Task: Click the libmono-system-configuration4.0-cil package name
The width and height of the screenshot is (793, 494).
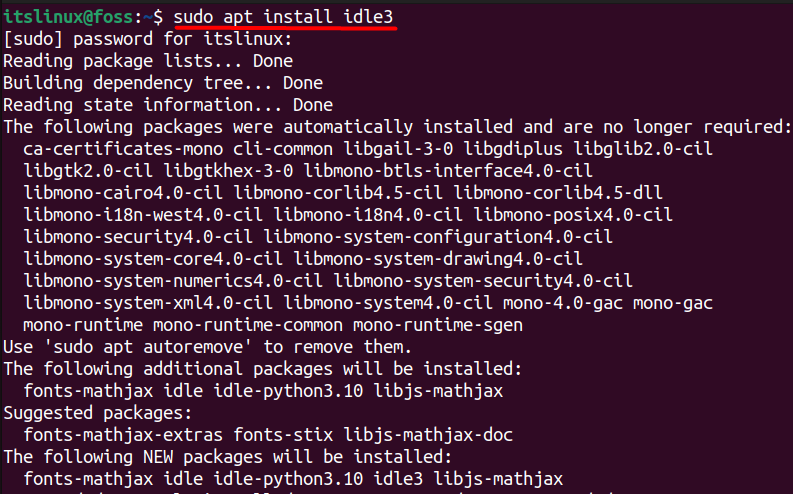Action: pyautogui.click(x=438, y=237)
